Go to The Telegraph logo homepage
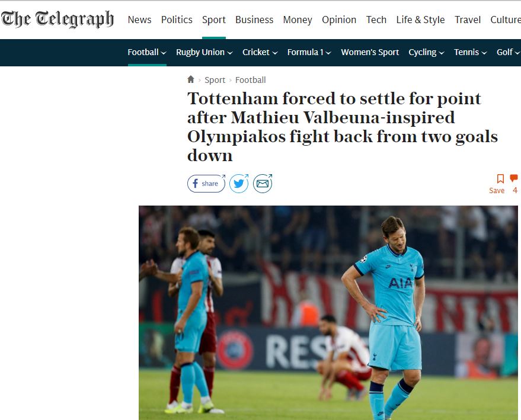This screenshot has width=521, height=420. click(57, 20)
